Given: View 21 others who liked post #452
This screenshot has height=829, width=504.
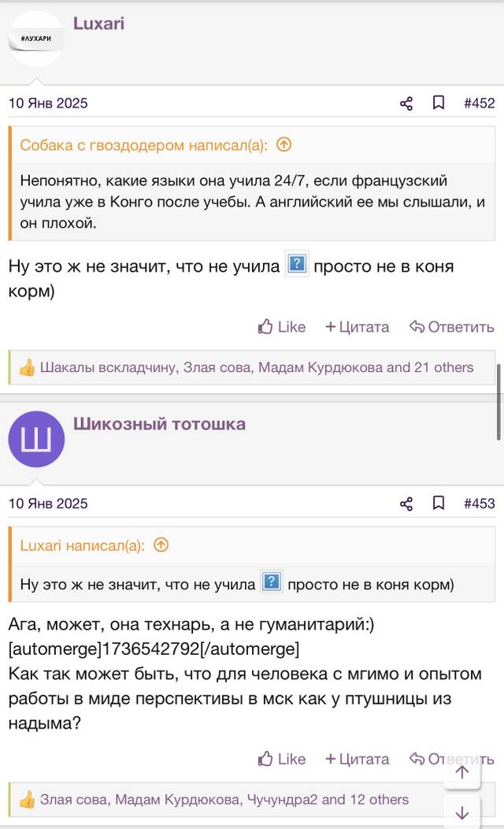Looking at the screenshot, I should (444, 367).
